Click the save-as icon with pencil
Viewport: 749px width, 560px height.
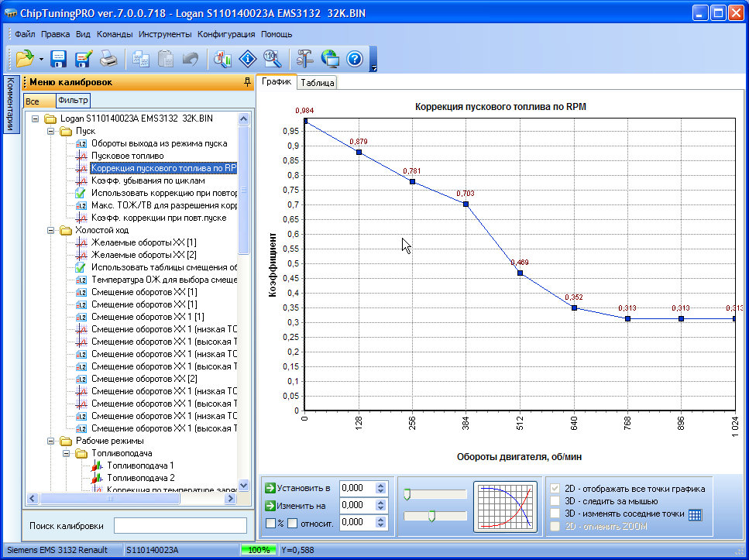(84, 59)
